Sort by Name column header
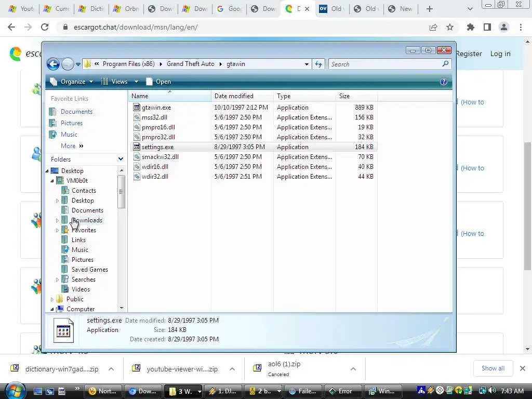Viewport: 532px width, 399px height. click(x=170, y=96)
